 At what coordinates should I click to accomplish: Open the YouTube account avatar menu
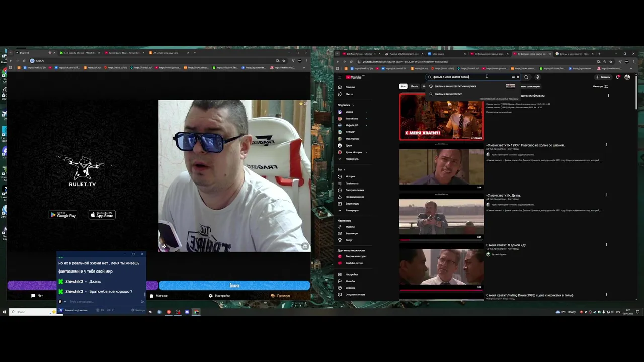pyautogui.click(x=627, y=77)
